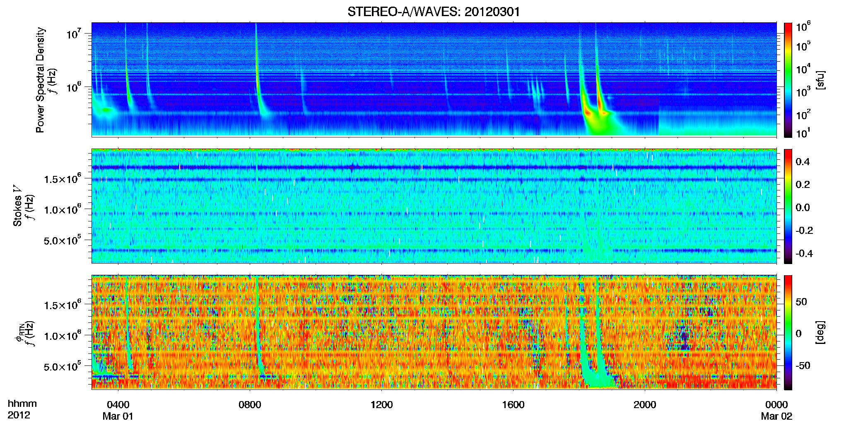Click the -0.4 value on Stokes colorbar
The width and height of the screenshot is (868, 447).
[x=804, y=253]
